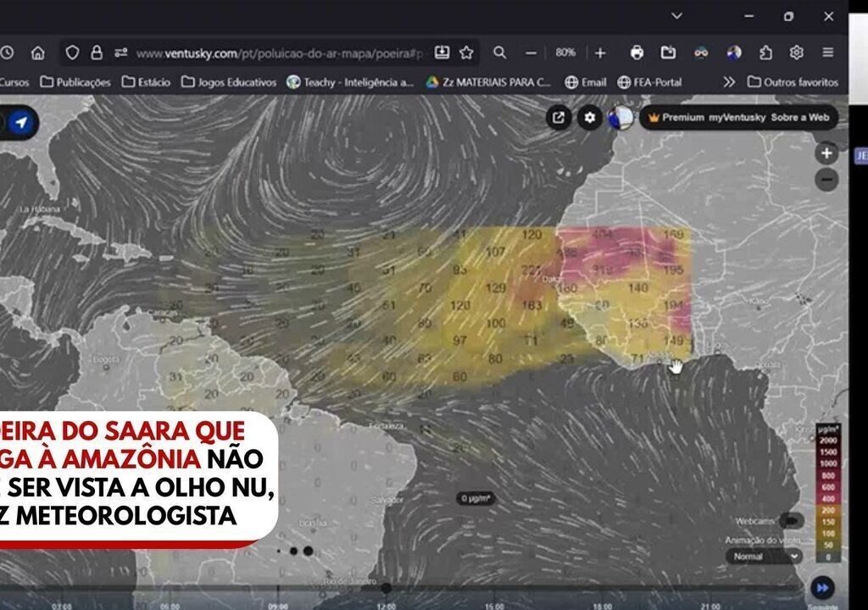
Task: Expand hidden bookmarks with double chevron
Action: tap(728, 82)
